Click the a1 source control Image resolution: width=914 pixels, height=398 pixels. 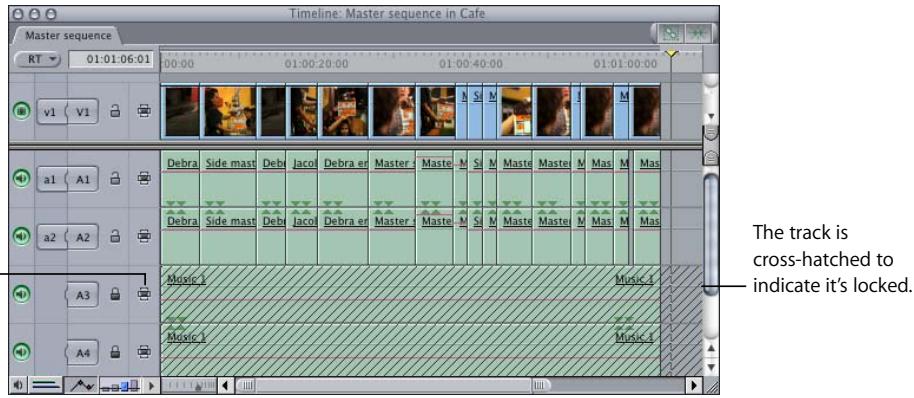pos(51,179)
